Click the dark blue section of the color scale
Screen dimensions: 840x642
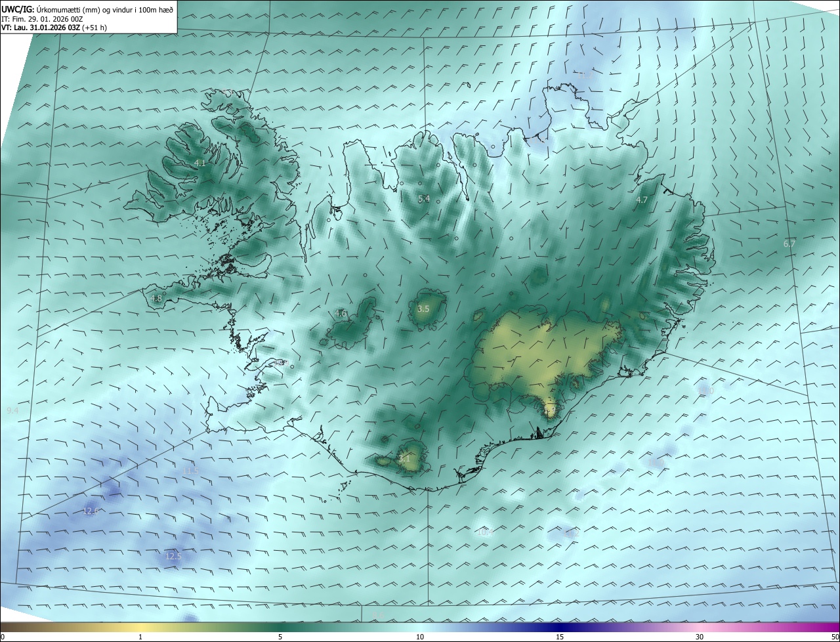(x=560, y=627)
